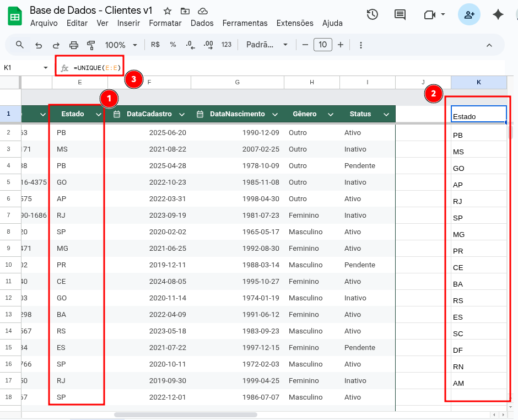
Task: Open the Dados menu
Action: (x=202, y=23)
